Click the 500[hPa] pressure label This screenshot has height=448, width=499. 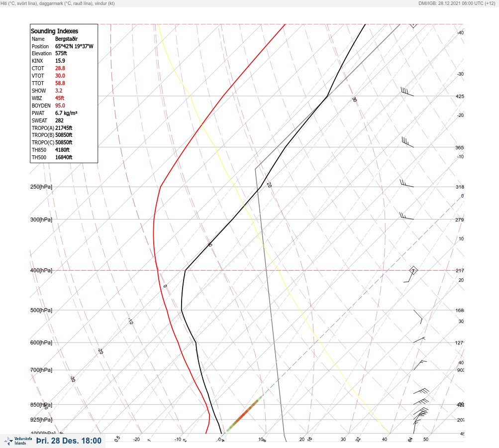[x=41, y=310]
